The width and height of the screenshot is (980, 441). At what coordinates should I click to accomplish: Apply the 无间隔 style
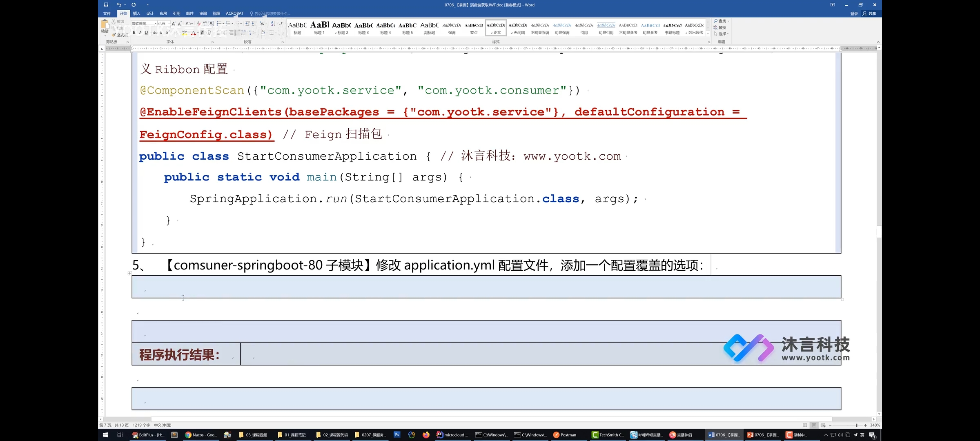tap(518, 28)
